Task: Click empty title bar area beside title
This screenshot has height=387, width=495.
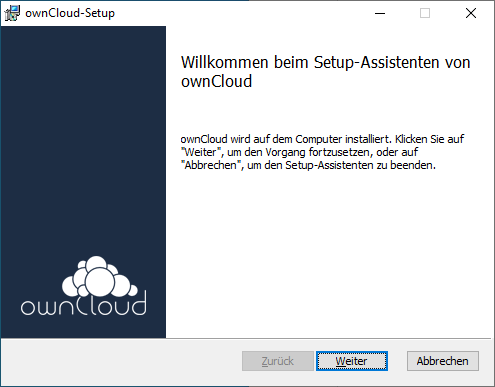Action: (x=240, y=13)
